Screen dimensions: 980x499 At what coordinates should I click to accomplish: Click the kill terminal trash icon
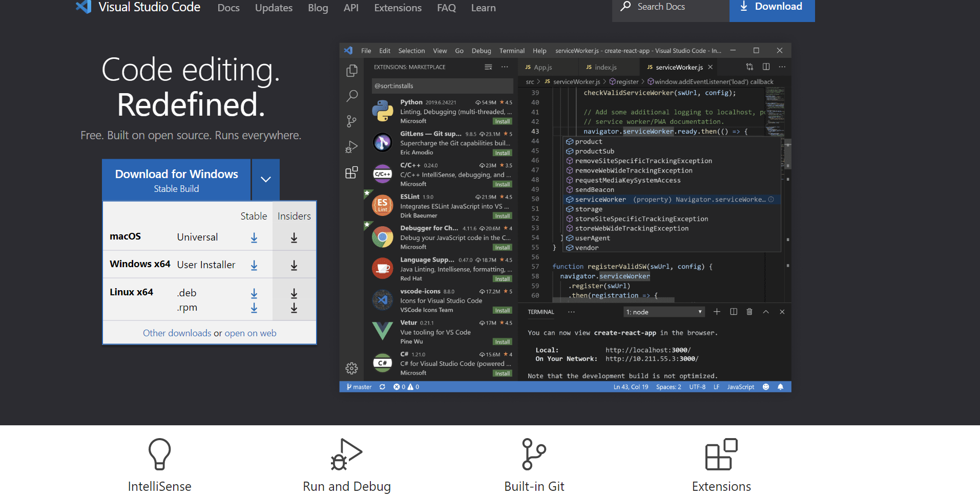coord(749,312)
